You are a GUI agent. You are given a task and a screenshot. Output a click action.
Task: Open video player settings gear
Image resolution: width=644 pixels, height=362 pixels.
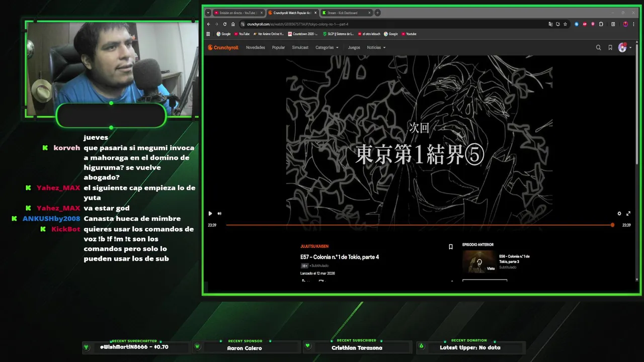619,214
